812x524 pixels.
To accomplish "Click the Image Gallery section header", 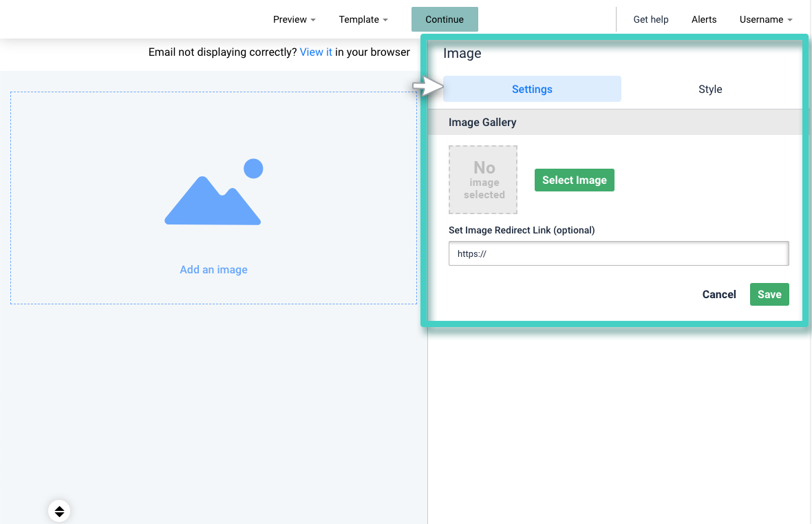I will (617, 123).
